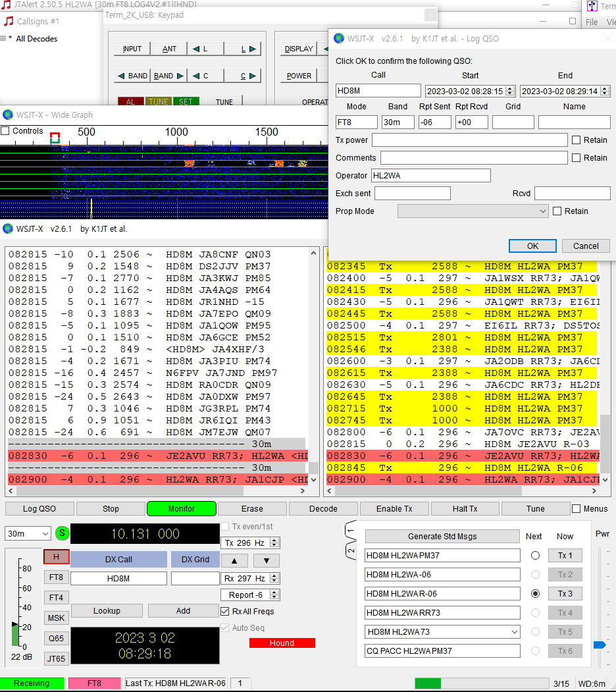Image resolution: width=616 pixels, height=692 pixels.
Task: Click the BAND right arrow keypad button
Action: click(169, 76)
